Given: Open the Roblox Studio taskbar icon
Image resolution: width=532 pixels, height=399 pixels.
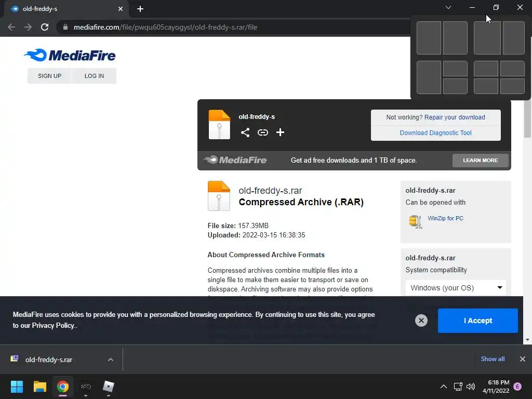Looking at the screenshot, I should coord(108,387).
